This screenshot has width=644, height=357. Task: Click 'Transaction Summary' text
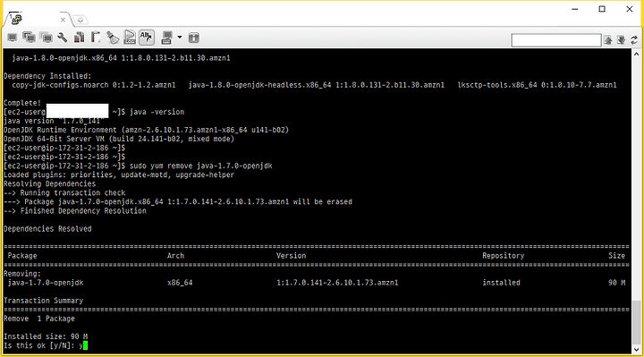[43, 301]
